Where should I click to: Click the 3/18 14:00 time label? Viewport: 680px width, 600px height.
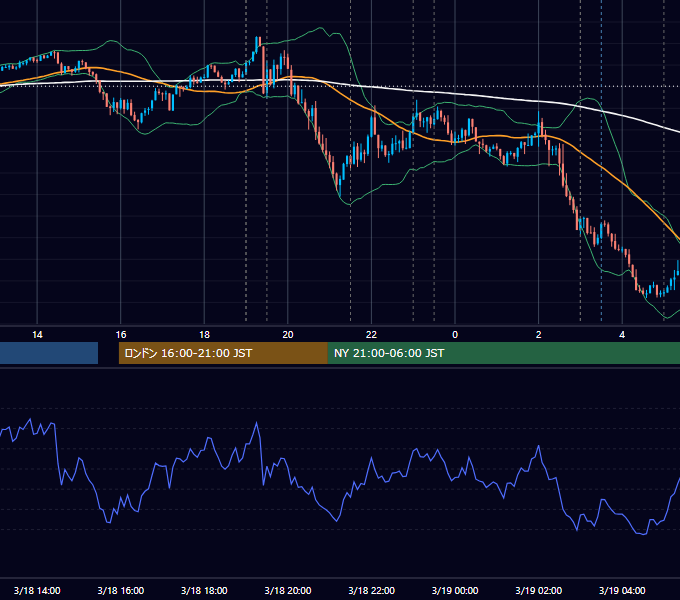[x=37, y=590]
